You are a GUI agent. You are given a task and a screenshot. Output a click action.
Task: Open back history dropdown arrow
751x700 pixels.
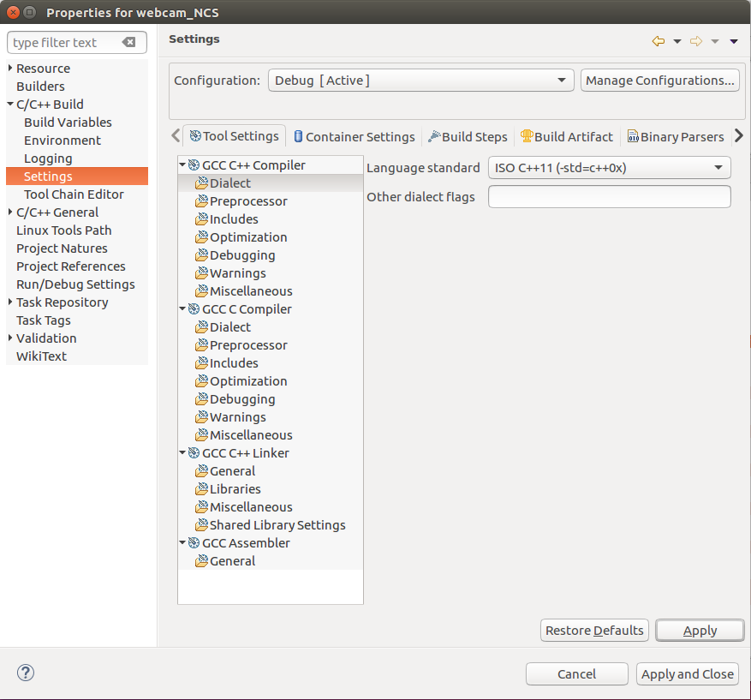[677, 42]
